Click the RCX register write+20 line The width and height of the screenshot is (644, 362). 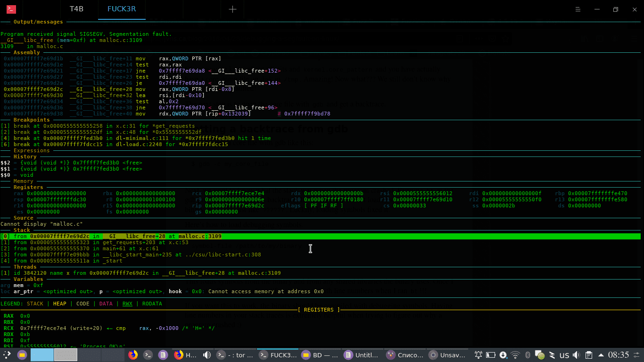109,328
